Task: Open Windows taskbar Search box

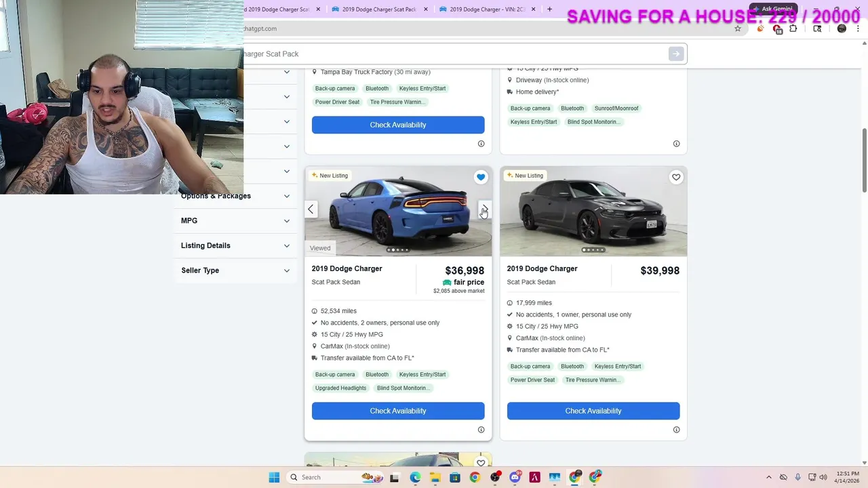Action: [x=336, y=477]
